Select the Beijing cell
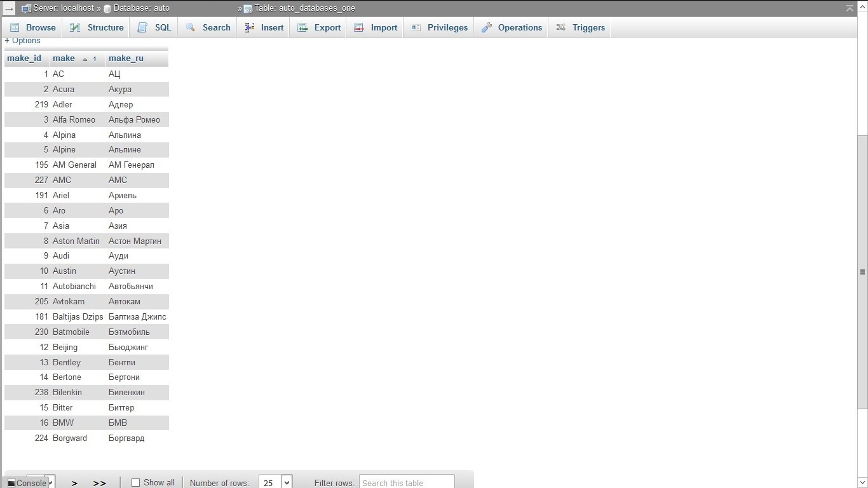 [78, 348]
